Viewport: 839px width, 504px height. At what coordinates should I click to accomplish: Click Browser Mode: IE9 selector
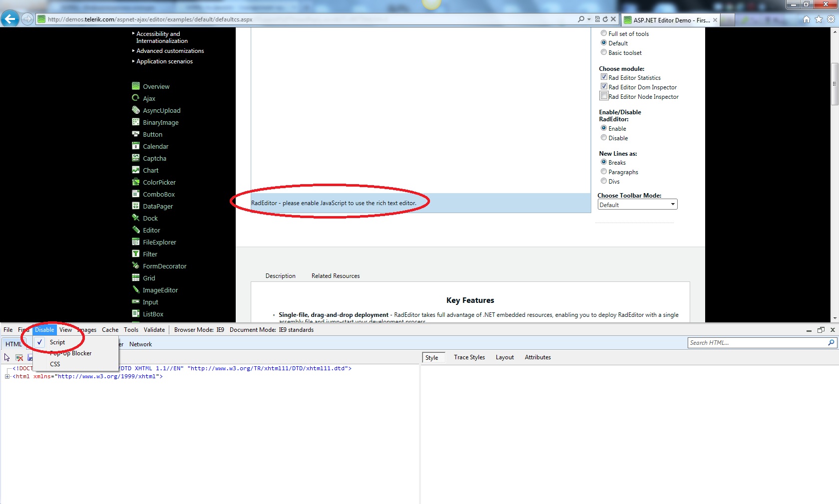coord(199,330)
